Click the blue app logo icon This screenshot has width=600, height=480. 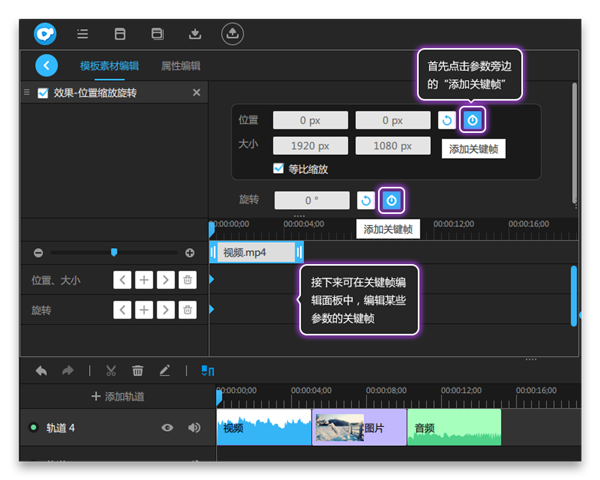tap(45, 34)
